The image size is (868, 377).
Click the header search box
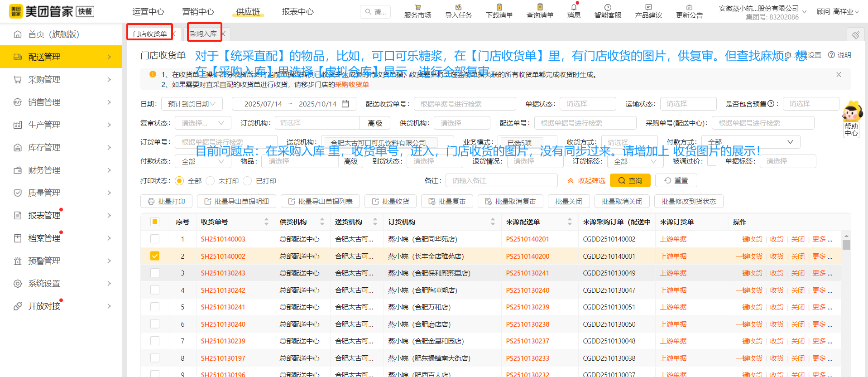pos(375,12)
